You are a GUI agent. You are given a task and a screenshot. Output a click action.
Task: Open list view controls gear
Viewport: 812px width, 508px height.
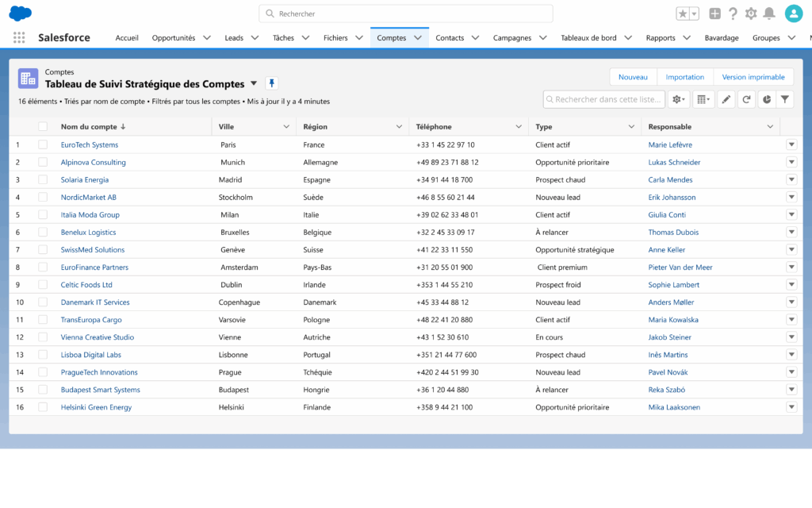679,99
